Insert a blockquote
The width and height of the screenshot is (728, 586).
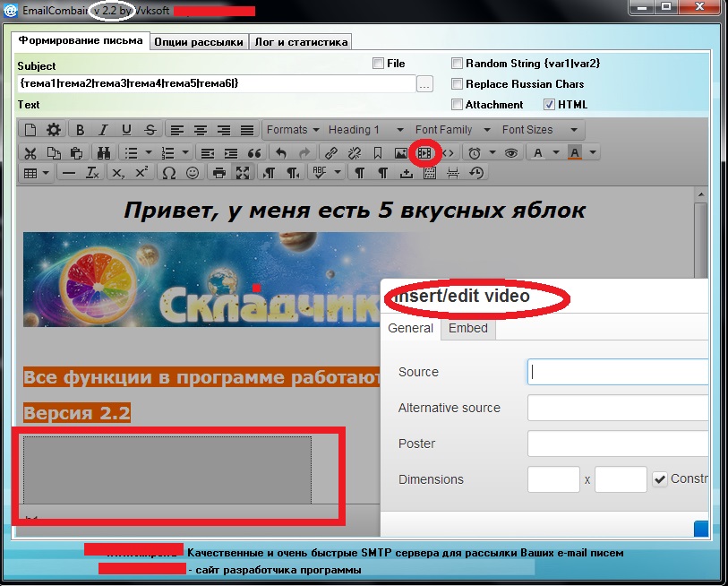pyautogui.click(x=254, y=152)
